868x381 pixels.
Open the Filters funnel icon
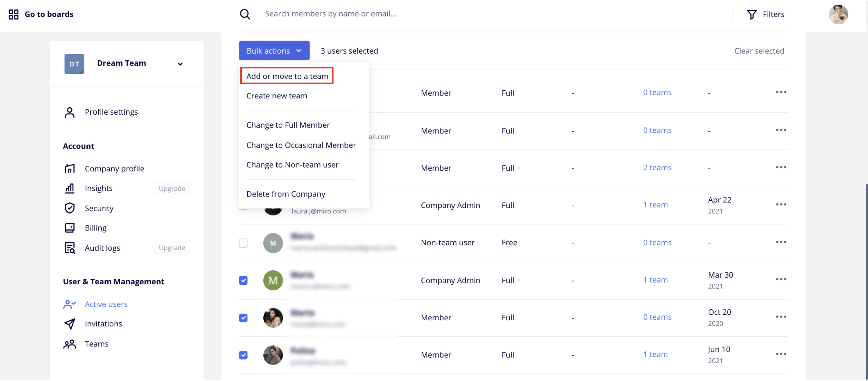coord(751,14)
